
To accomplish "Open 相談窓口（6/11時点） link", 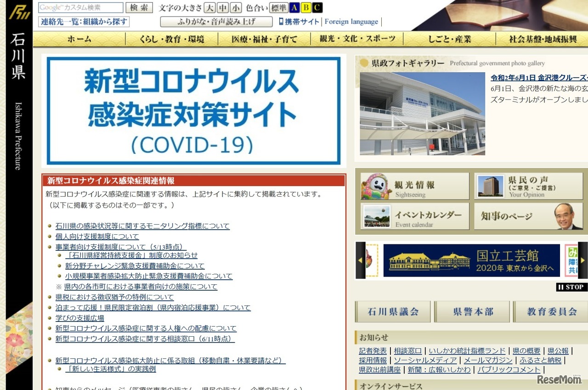I will point(145,339).
